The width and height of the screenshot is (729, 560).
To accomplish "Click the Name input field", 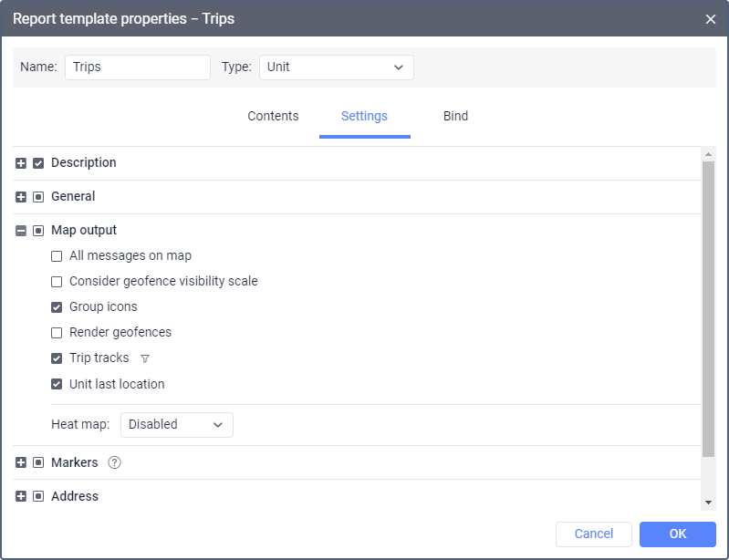I will pos(137,67).
